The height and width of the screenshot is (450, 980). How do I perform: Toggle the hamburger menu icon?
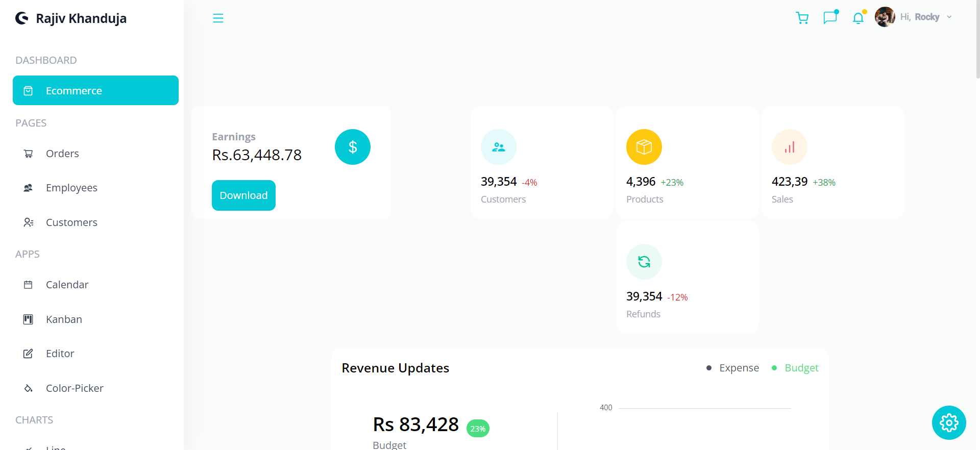tap(218, 18)
